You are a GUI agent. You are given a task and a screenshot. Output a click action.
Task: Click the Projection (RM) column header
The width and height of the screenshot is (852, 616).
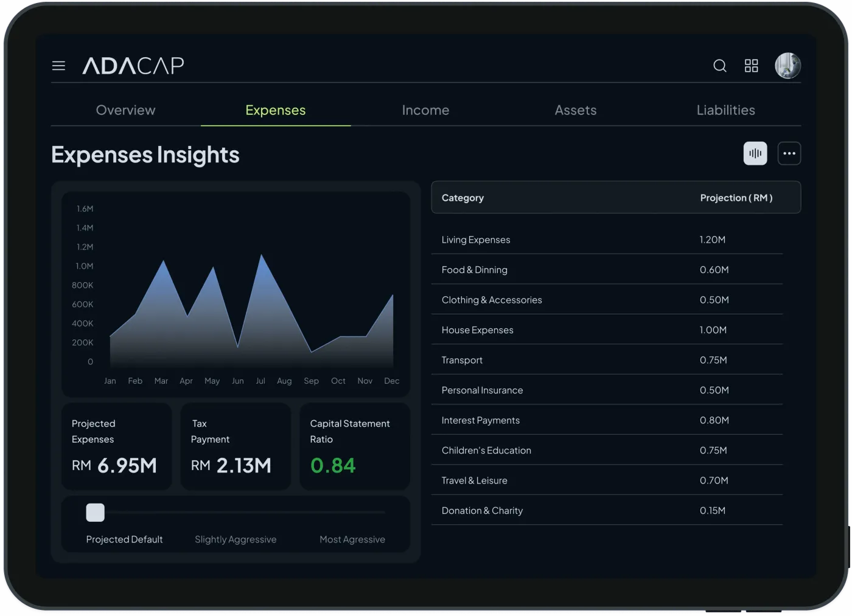point(736,198)
